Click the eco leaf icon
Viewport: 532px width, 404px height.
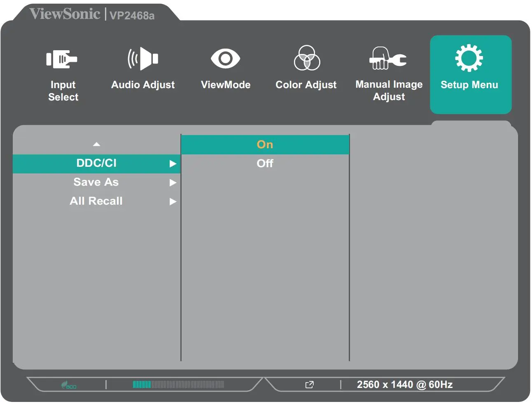[x=69, y=385]
